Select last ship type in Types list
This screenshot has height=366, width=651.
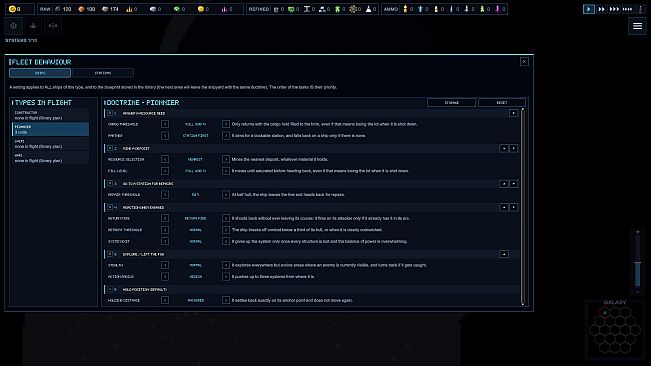click(50, 158)
